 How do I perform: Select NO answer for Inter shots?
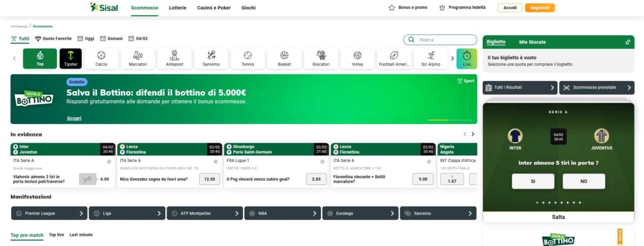[x=584, y=181]
